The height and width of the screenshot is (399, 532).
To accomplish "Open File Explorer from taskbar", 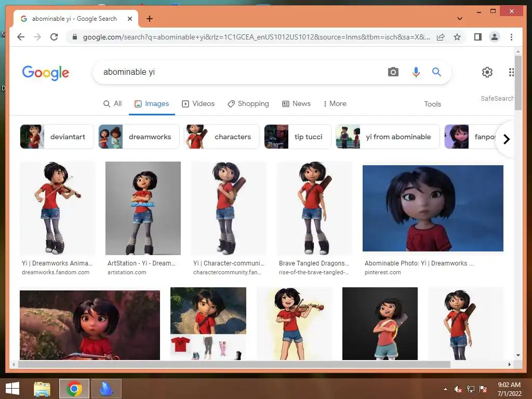I will (x=42, y=389).
